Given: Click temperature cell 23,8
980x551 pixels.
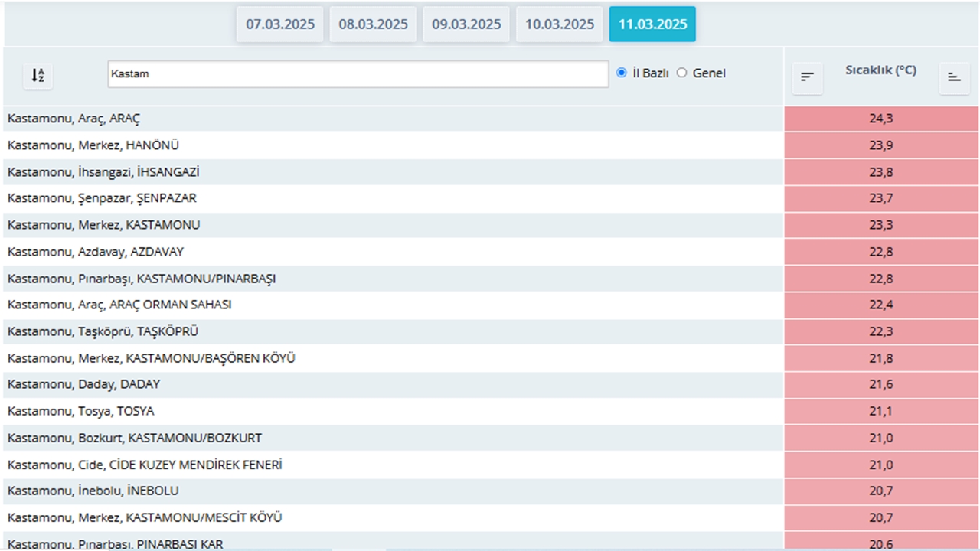Looking at the screenshot, I should pos(881,172).
